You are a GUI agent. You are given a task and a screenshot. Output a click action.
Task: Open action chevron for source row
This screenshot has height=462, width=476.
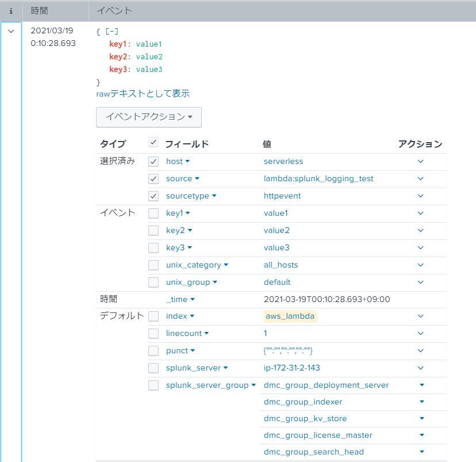[420, 178]
